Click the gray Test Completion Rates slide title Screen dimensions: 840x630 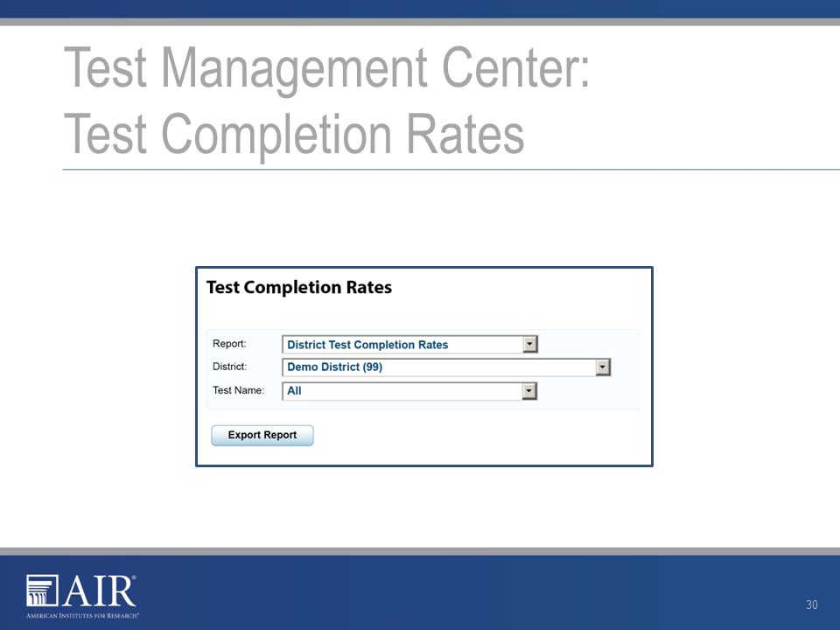click(294, 134)
